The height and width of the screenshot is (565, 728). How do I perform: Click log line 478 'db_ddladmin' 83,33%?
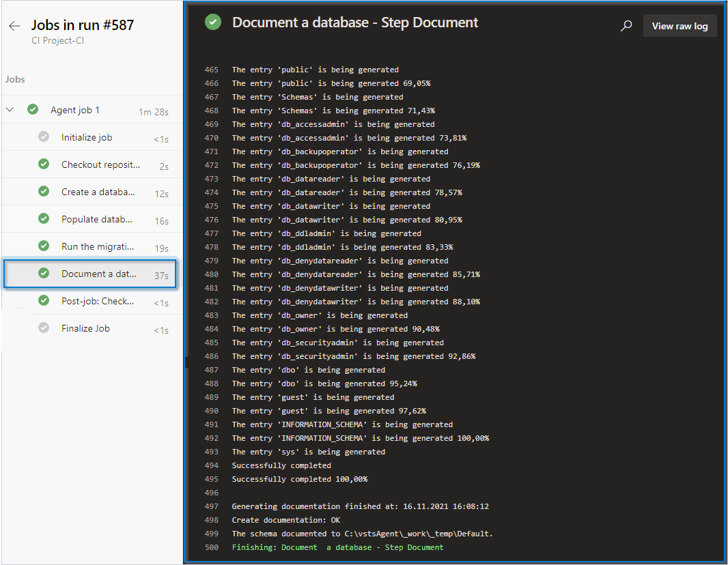point(343,248)
